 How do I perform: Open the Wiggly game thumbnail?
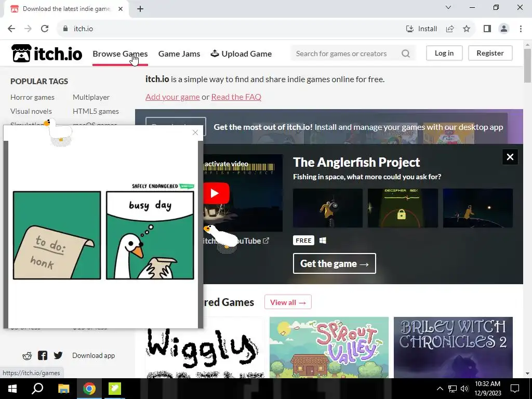[x=205, y=348]
